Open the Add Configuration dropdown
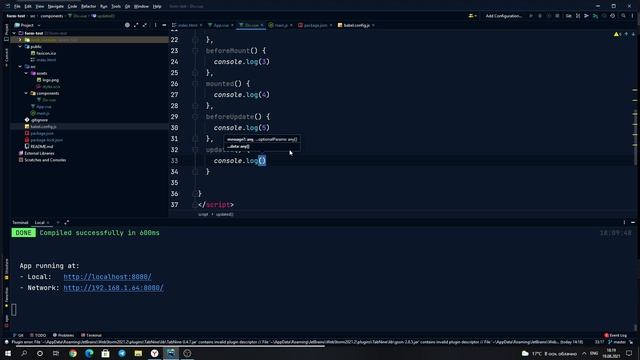 [x=504, y=16]
